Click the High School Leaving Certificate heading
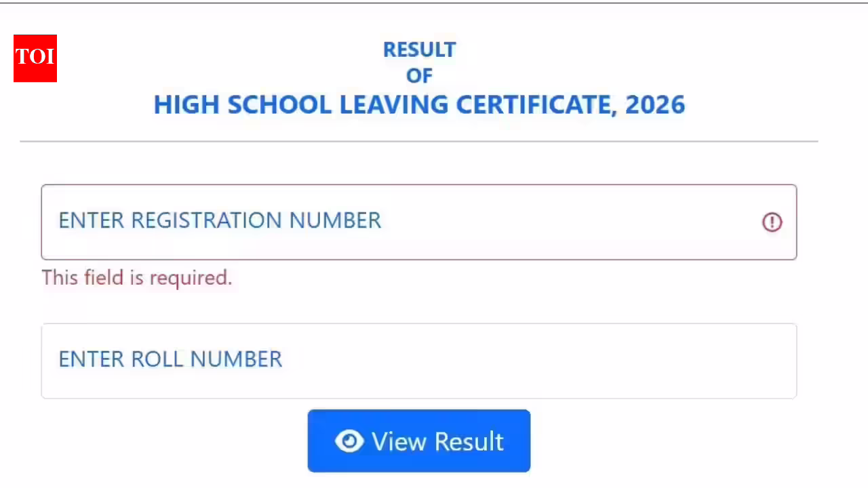This screenshot has width=868, height=488. pos(419,105)
